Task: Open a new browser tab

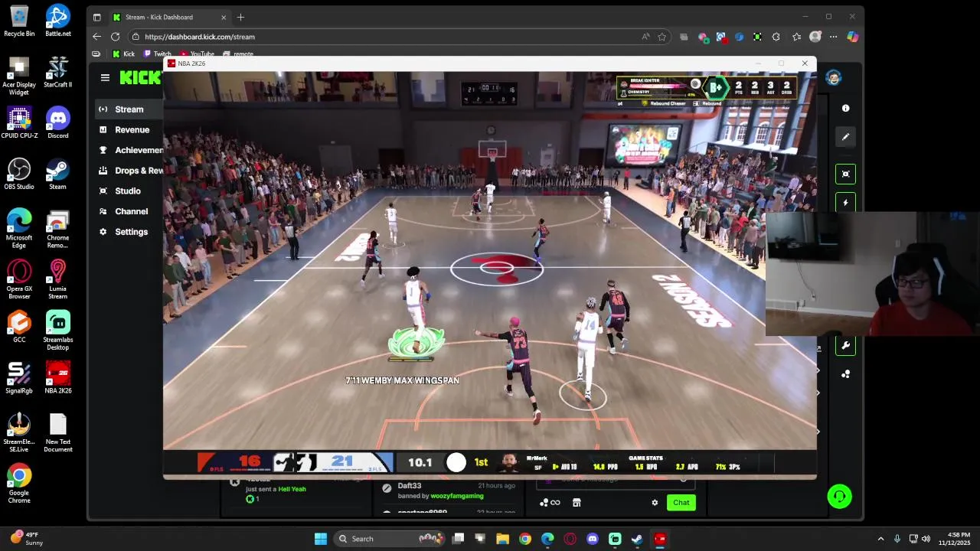Action: coord(240,17)
